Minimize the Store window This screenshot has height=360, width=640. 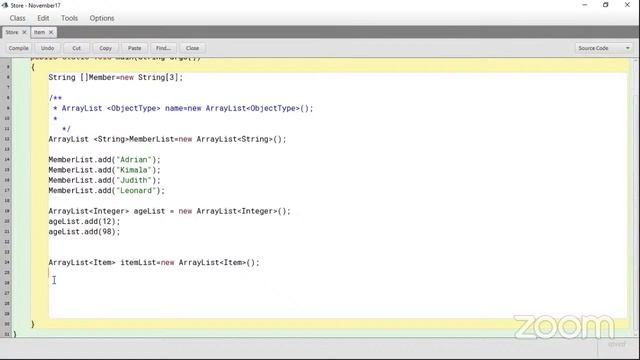(x=584, y=5)
